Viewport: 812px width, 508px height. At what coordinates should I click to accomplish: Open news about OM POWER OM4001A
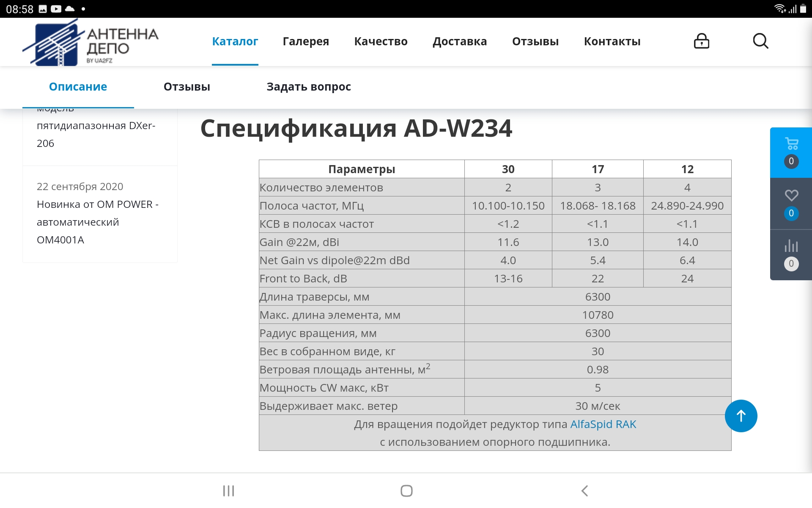click(98, 222)
